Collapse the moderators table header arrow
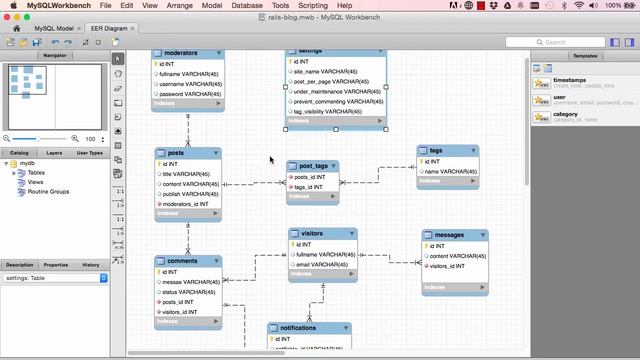The height and width of the screenshot is (360, 640). pyautogui.click(x=219, y=53)
